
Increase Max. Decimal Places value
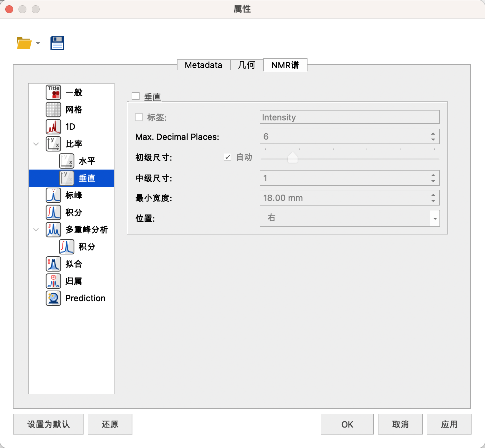point(433,133)
